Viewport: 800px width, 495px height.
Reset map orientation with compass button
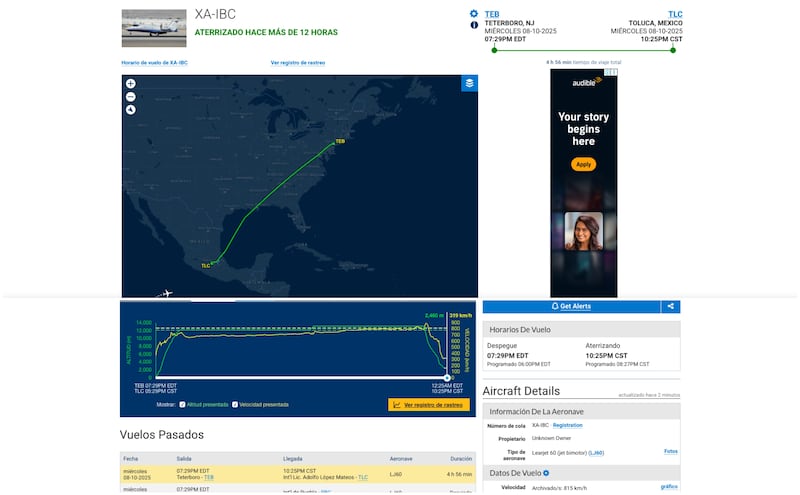(131, 110)
